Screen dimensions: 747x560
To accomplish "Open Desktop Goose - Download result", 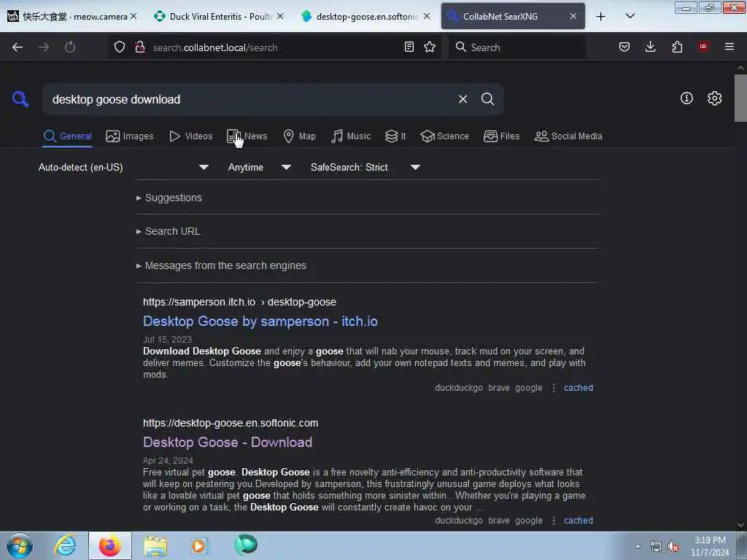I will pos(228,443).
